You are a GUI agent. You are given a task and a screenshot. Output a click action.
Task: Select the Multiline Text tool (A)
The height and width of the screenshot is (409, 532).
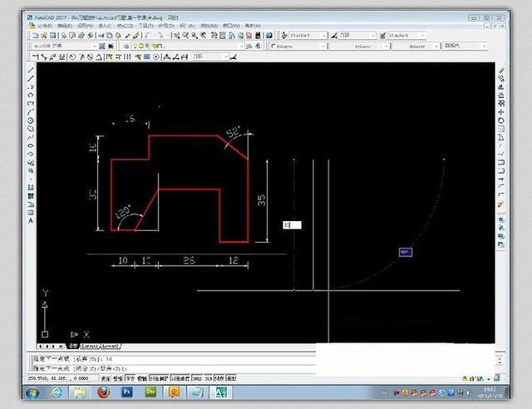coord(32,221)
